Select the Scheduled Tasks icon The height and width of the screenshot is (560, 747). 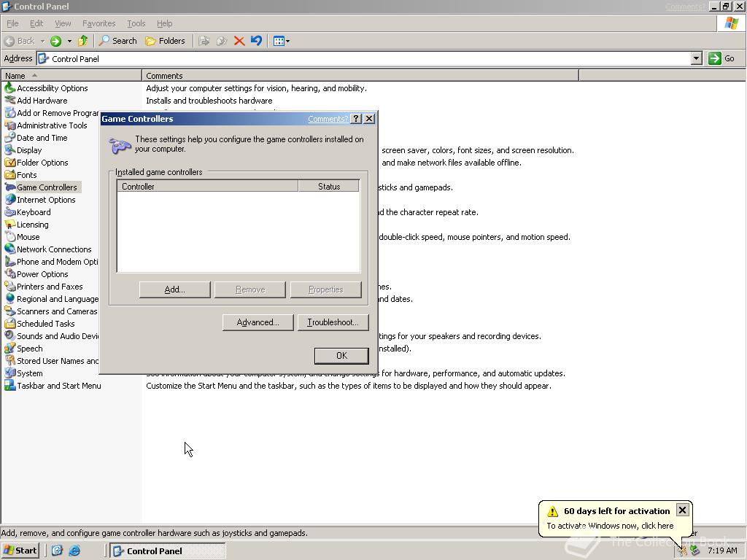coord(10,323)
